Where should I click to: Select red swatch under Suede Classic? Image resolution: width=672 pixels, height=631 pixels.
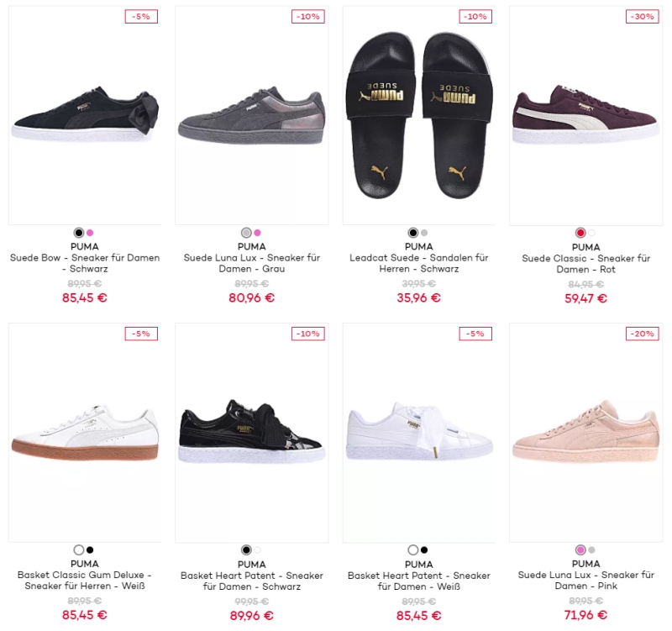[580, 233]
